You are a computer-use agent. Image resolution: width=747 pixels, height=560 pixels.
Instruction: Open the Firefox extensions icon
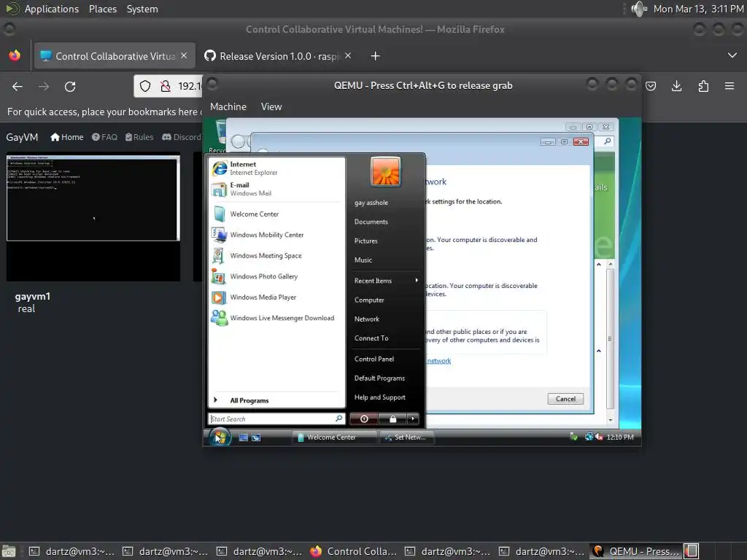point(703,86)
